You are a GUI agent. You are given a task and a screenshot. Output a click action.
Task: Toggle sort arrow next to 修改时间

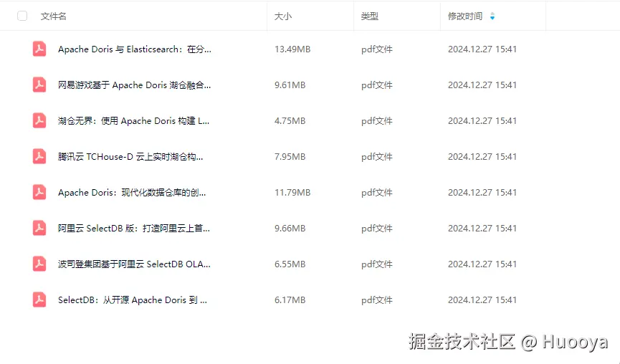pyautogui.click(x=492, y=16)
